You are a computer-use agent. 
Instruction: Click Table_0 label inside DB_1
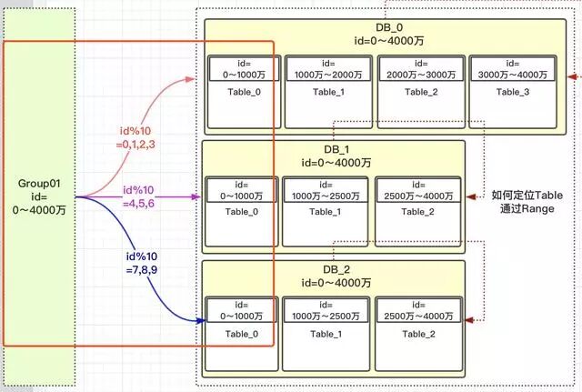point(241,212)
